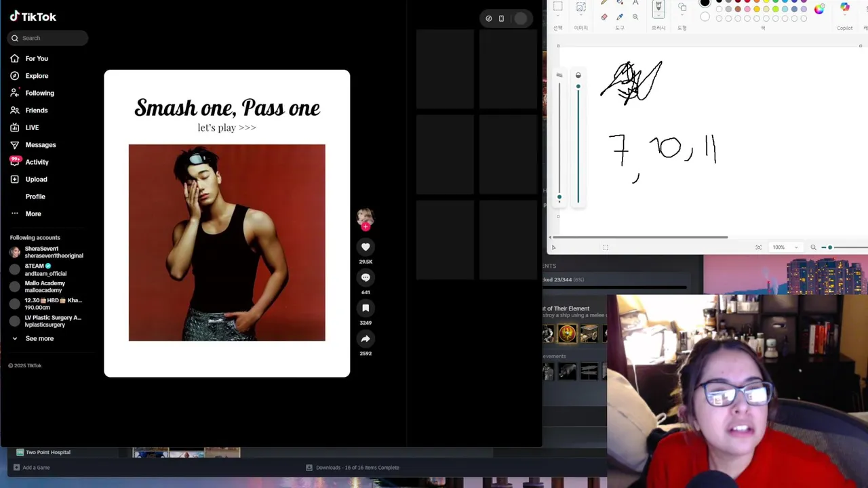Select the Eraser tool in Paint

point(604,17)
